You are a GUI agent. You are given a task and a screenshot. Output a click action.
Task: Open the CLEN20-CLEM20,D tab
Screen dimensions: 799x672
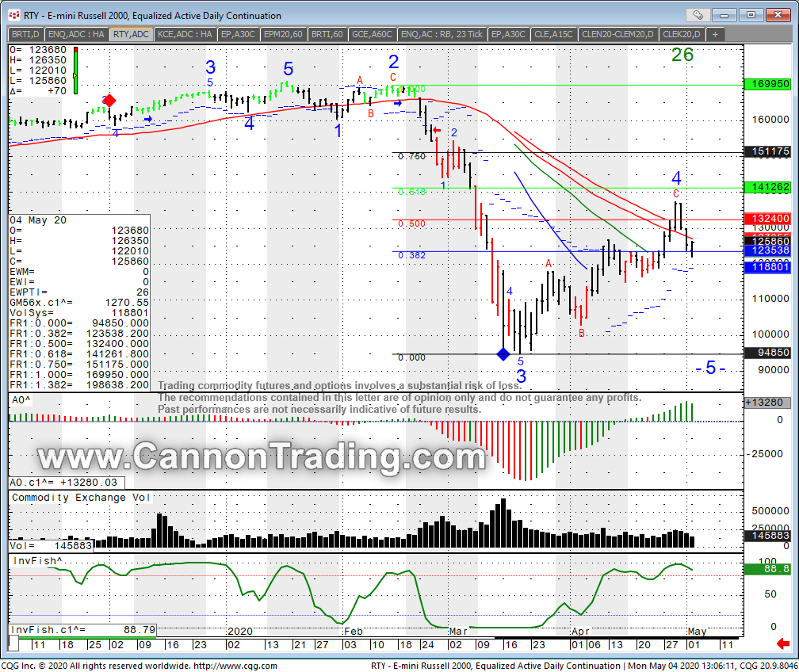617,34
